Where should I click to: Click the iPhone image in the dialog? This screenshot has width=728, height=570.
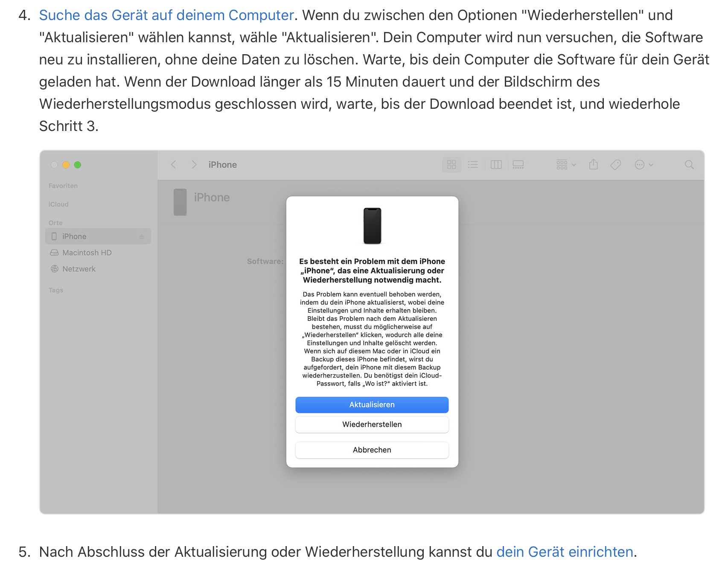(x=372, y=226)
